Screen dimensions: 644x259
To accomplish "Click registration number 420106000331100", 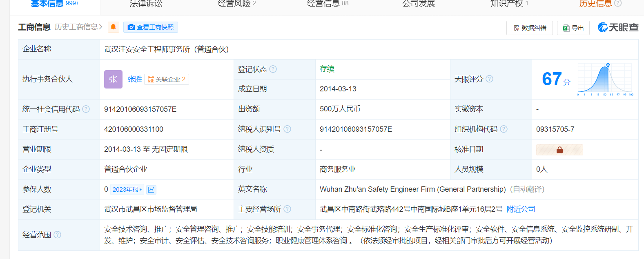I will tap(134, 129).
